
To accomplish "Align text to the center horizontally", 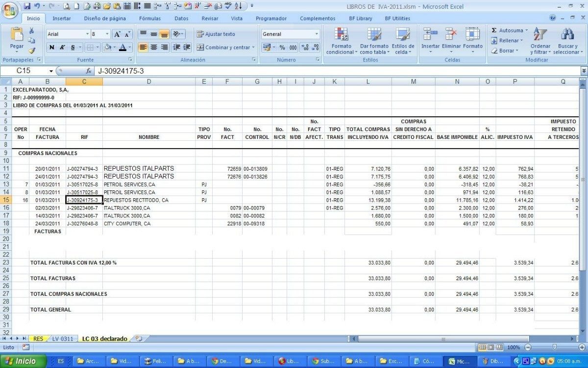I will pos(154,48).
